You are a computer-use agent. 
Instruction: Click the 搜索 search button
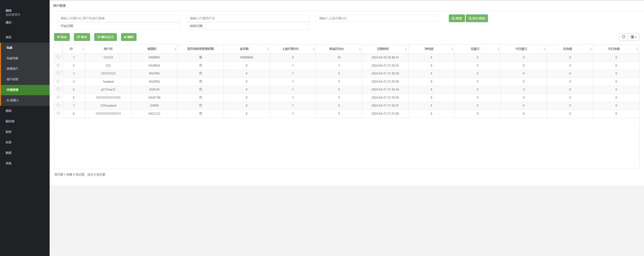click(457, 18)
